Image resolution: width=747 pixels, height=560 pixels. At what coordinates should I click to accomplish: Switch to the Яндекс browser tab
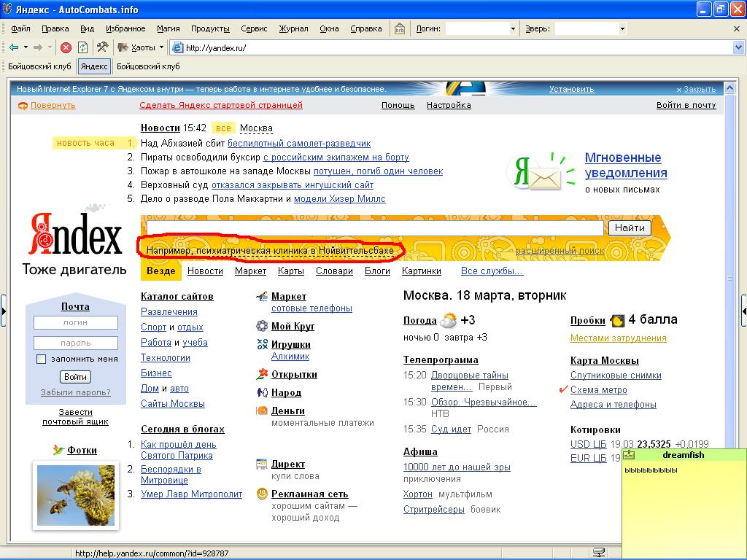(x=94, y=66)
